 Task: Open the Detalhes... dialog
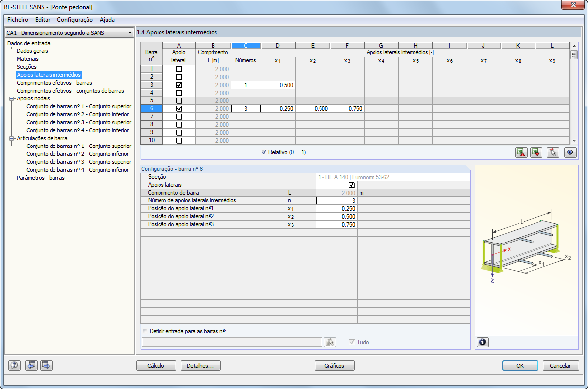click(x=200, y=365)
